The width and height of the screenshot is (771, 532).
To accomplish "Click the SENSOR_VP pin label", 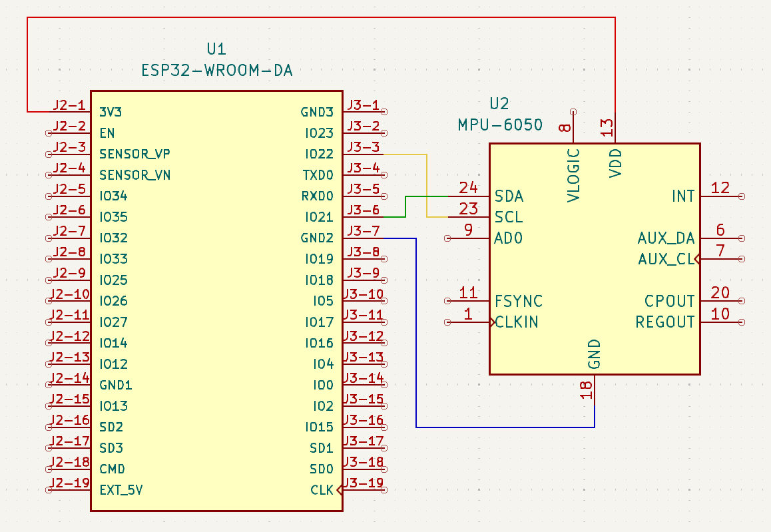I will point(134,154).
